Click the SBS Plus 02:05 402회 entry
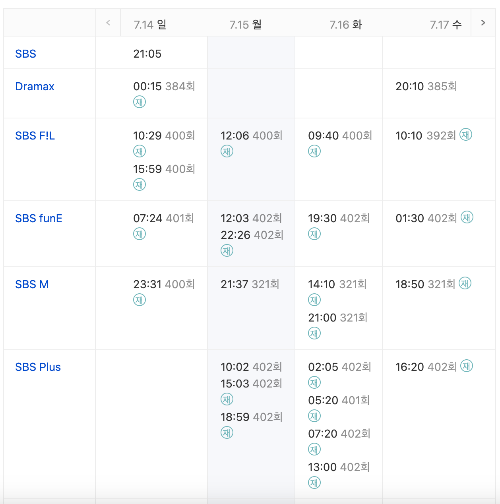This screenshot has width=500, height=504. 339,367
